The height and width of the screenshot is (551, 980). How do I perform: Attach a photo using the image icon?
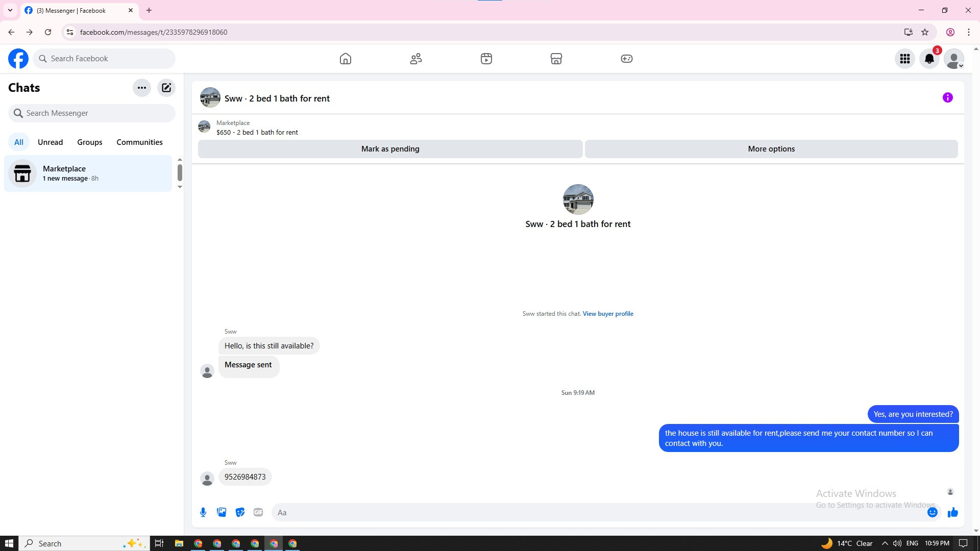[x=222, y=512]
